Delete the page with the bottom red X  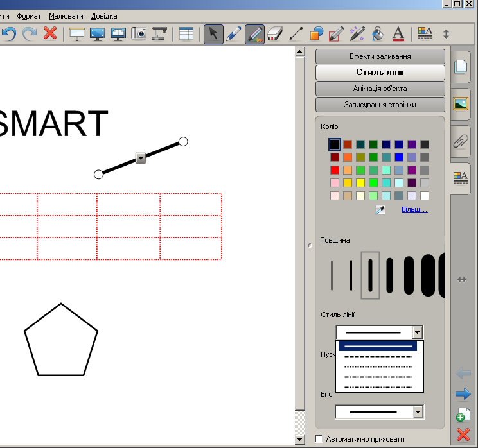point(463,435)
